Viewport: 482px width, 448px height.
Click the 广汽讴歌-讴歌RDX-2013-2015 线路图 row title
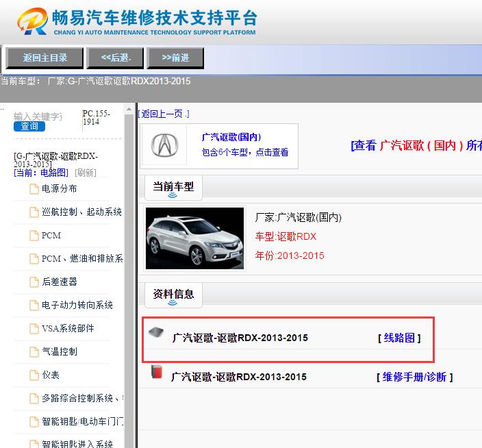click(240, 338)
